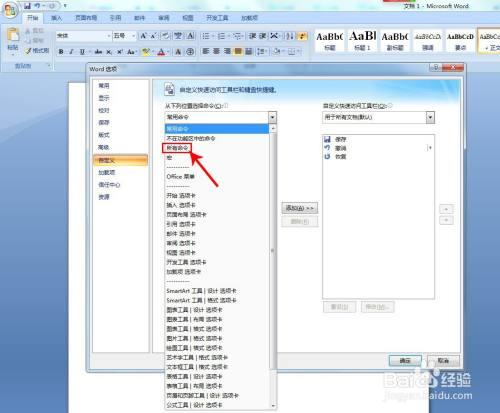The image size is (500, 413).
Task: Toggle Underline formatting in the ribbon
Action: tap(82, 52)
